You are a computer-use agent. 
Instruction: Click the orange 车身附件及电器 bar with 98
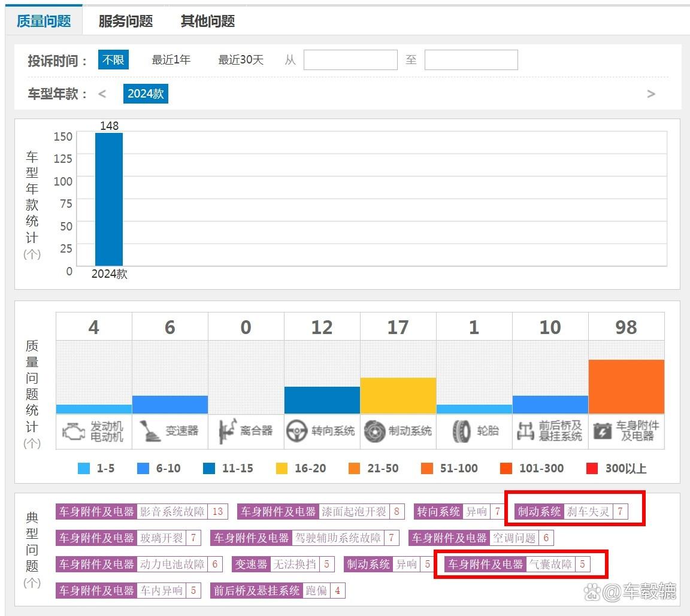click(x=626, y=387)
